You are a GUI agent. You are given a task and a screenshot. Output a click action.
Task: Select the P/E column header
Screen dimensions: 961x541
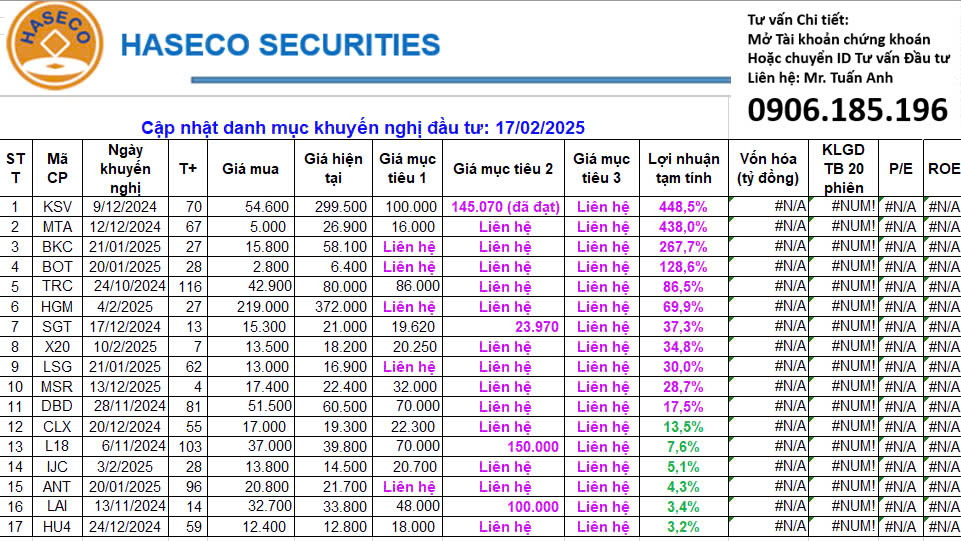[900, 169]
